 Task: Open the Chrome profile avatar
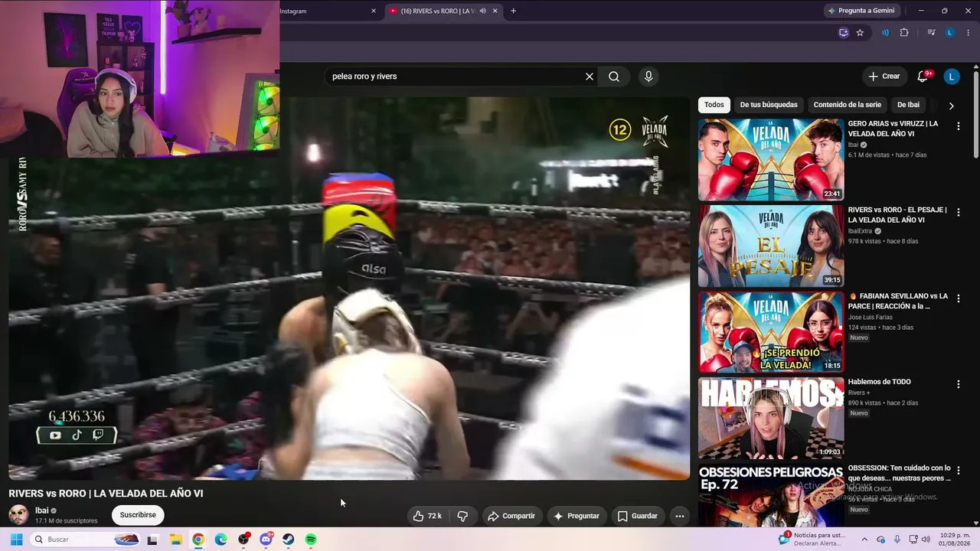[949, 33]
